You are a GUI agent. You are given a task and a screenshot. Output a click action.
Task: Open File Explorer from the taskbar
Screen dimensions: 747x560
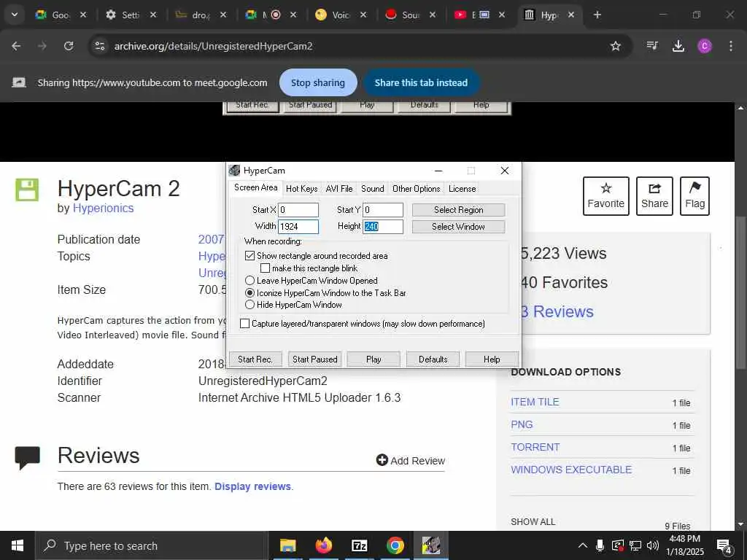click(x=287, y=545)
